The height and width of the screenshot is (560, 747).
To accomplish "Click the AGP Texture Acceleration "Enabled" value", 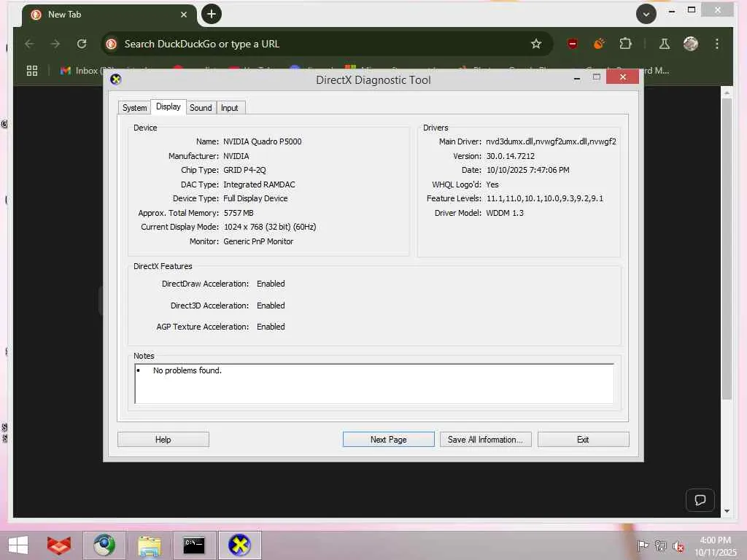I will 271,327.
